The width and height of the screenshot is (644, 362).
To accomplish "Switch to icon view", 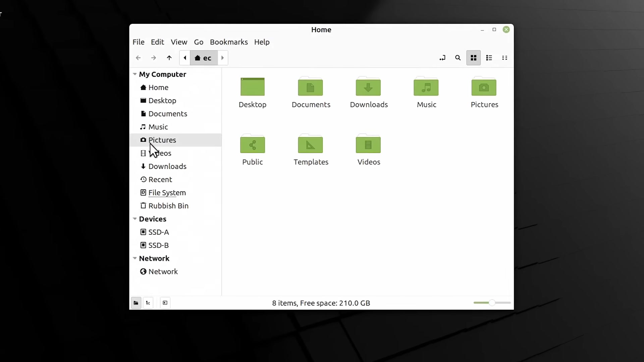I will click(474, 58).
